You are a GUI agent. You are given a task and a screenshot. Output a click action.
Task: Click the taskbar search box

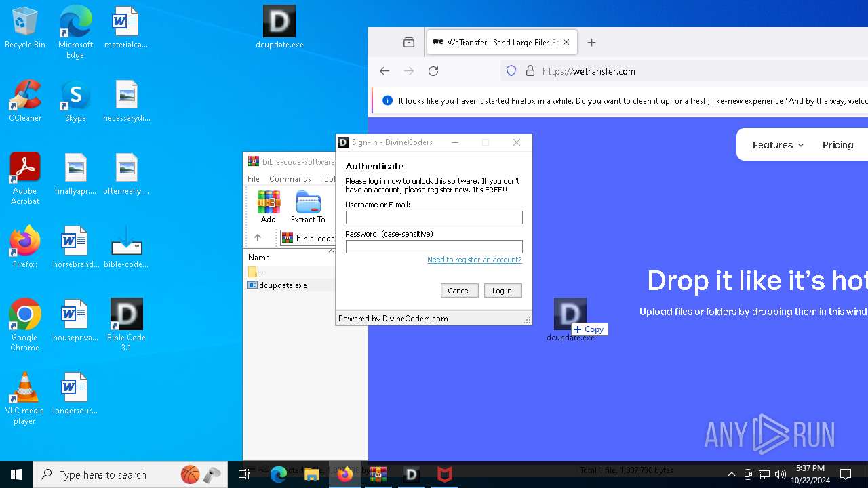tap(131, 474)
